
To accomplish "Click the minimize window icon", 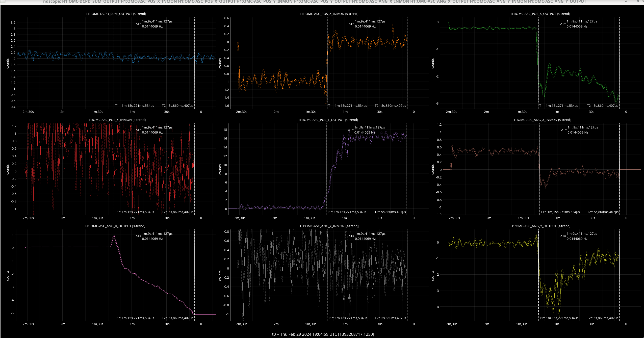I will 632,2.
